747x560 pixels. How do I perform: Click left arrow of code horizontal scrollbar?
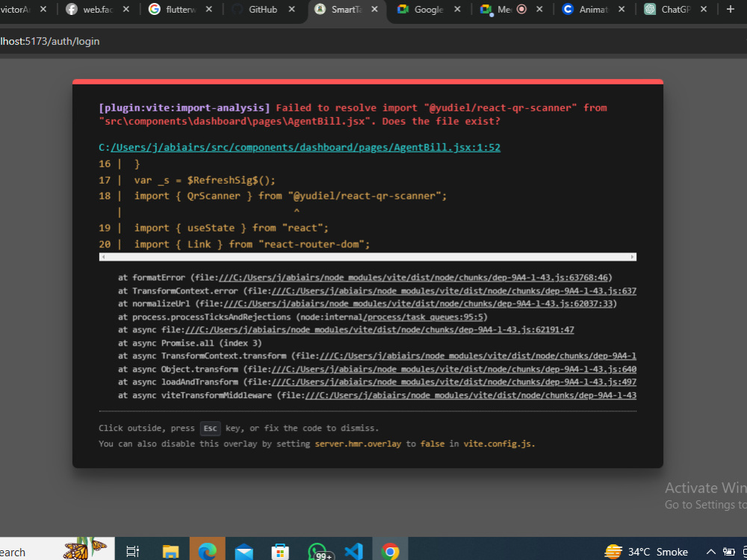(x=103, y=257)
